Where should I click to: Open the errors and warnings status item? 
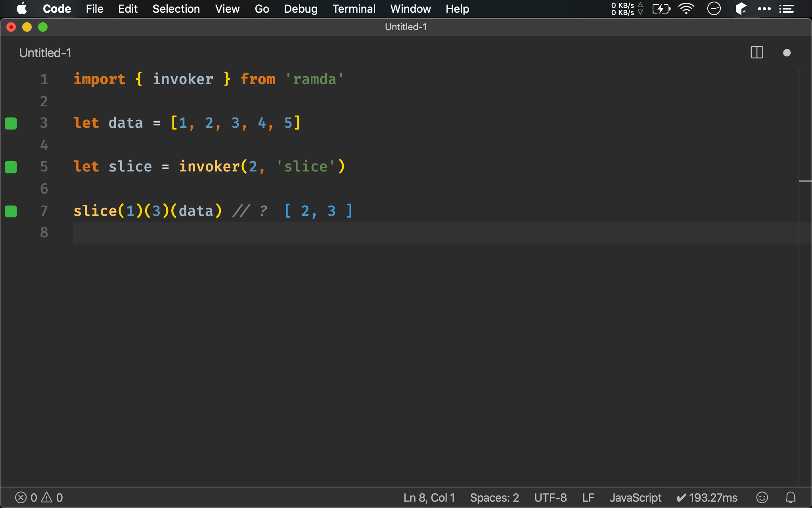coord(39,498)
